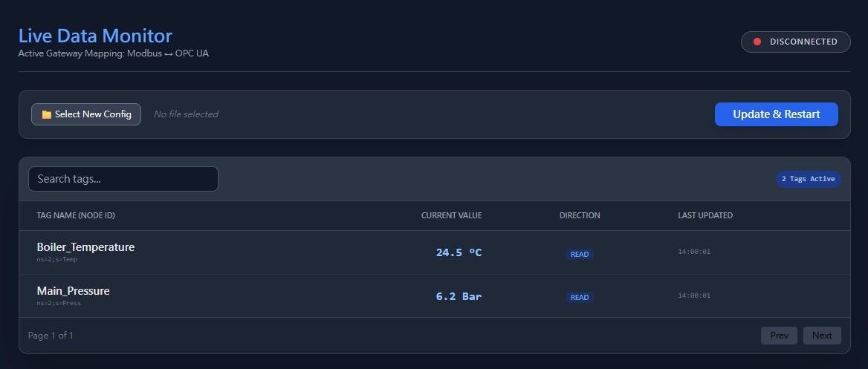Click the 24.5 °C current value
This screenshot has width=868, height=369.
click(x=459, y=252)
